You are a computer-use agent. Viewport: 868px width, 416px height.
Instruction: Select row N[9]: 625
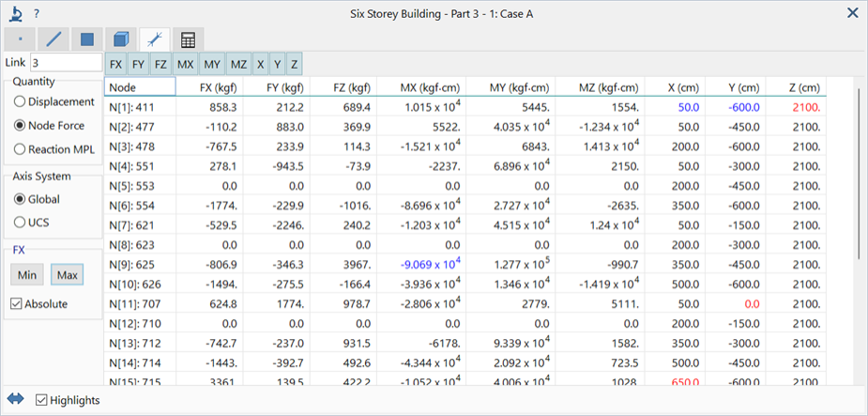(465, 265)
